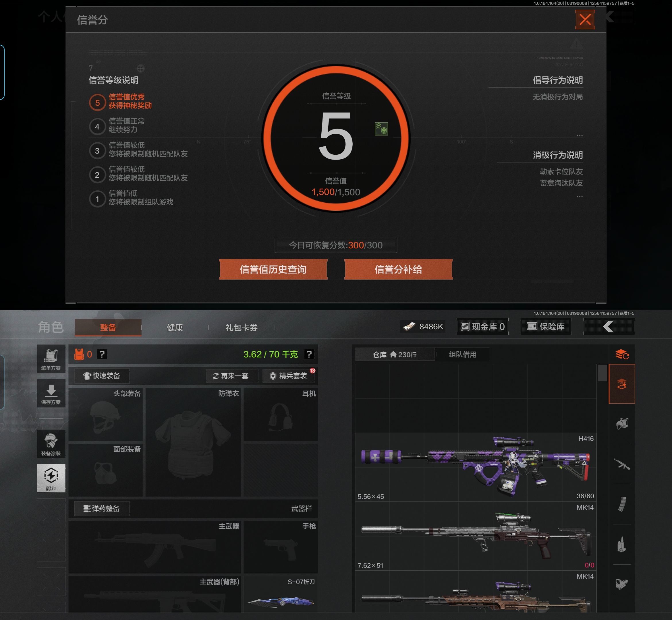Click the 信誉分补给 button

click(398, 270)
